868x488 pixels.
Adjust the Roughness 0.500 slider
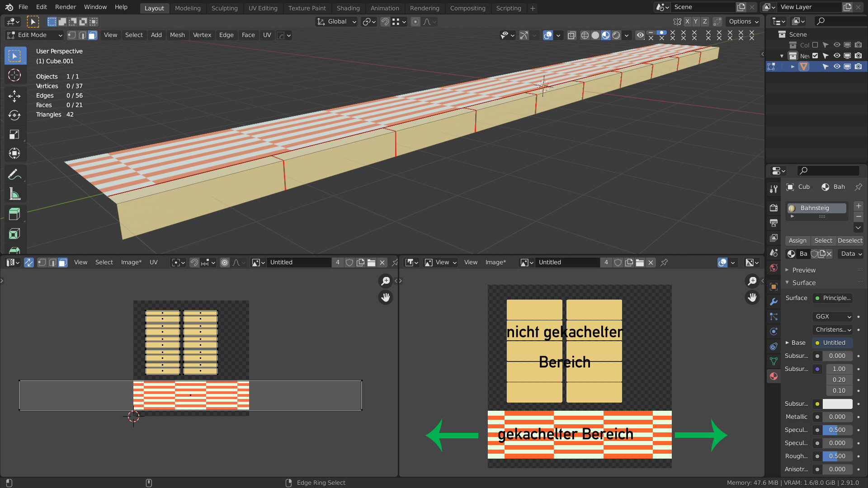pos(837,456)
